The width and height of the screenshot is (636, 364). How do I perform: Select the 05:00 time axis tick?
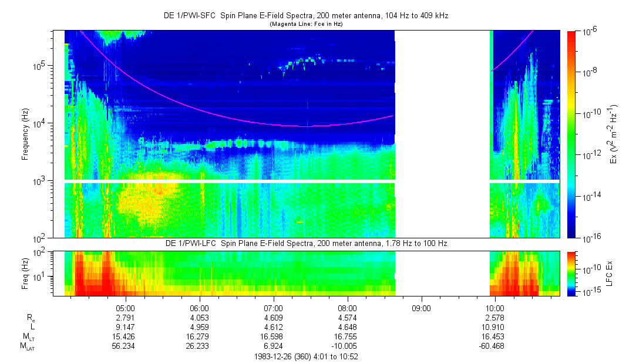pyautogui.click(x=126, y=308)
